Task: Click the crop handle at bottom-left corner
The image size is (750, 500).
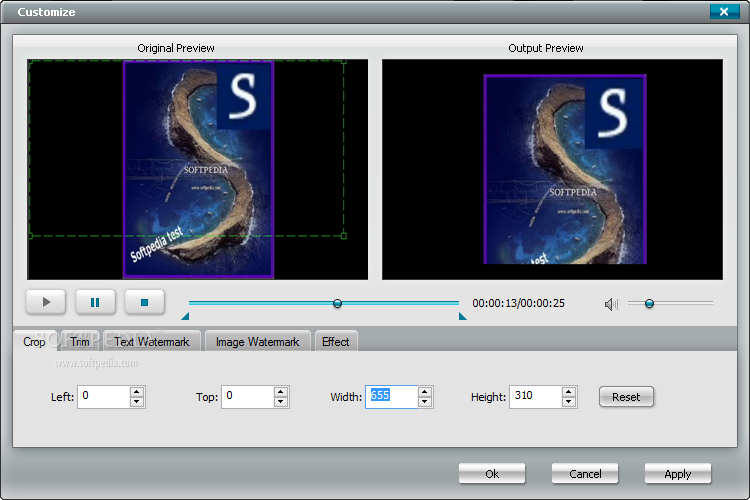Action: pos(30,235)
